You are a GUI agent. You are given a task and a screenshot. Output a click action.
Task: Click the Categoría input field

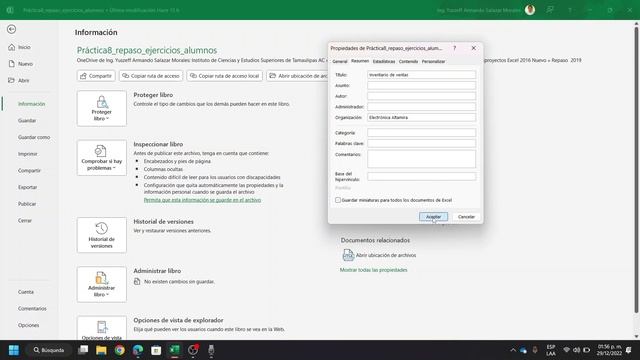coord(421,133)
